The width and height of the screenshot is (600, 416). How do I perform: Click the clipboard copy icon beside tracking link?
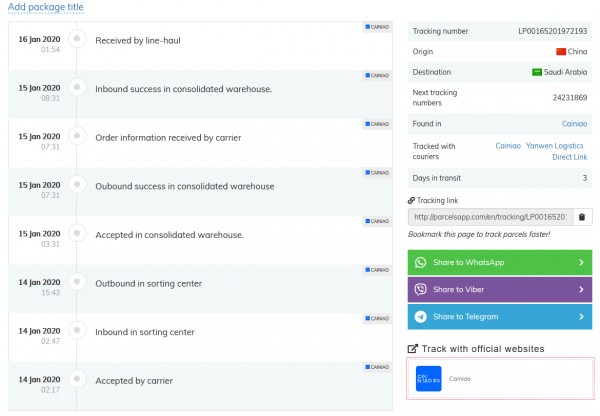coord(582,216)
